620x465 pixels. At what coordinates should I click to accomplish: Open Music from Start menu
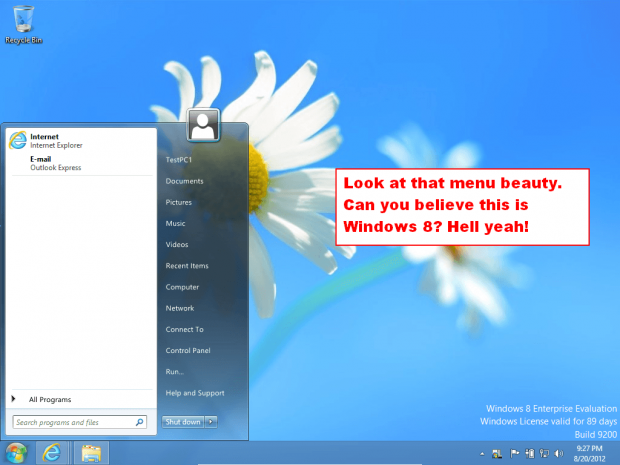176,223
